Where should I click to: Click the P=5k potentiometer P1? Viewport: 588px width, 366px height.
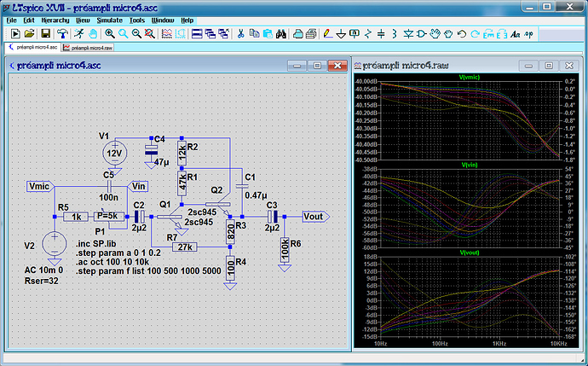click(109, 216)
